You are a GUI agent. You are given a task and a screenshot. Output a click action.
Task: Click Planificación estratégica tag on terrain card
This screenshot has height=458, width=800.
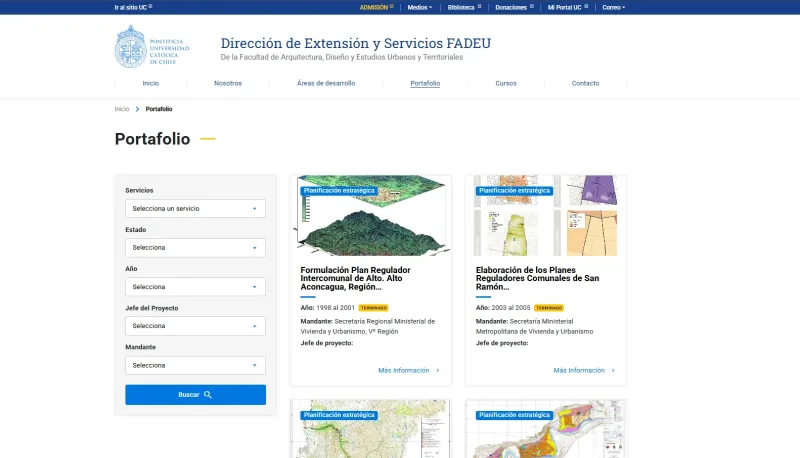[339, 191]
